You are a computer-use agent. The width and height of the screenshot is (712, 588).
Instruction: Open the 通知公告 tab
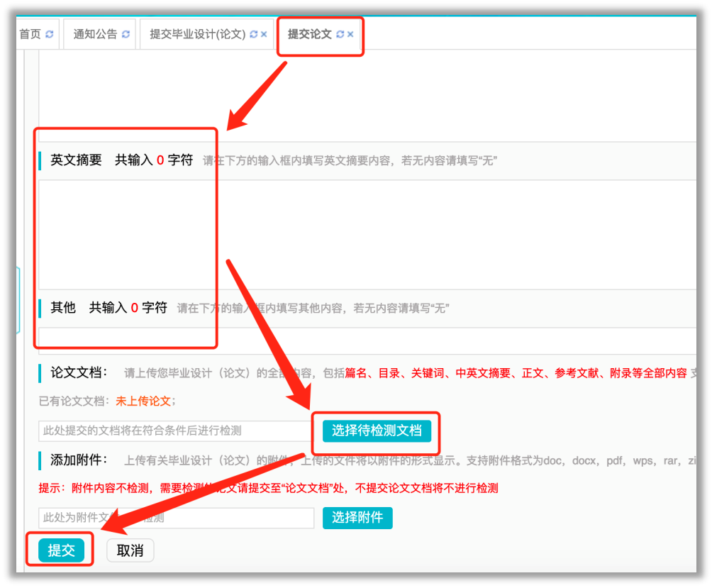95,34
